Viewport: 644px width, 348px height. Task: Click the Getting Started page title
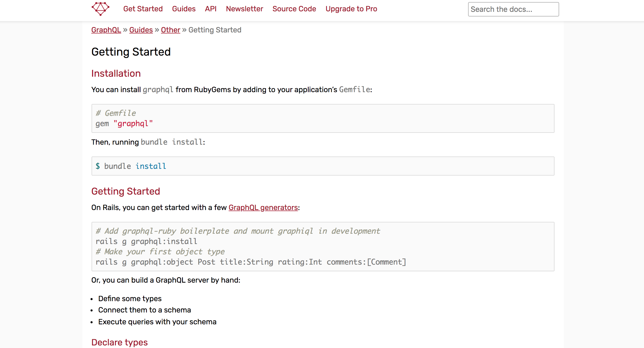click(x=131, y=52)
